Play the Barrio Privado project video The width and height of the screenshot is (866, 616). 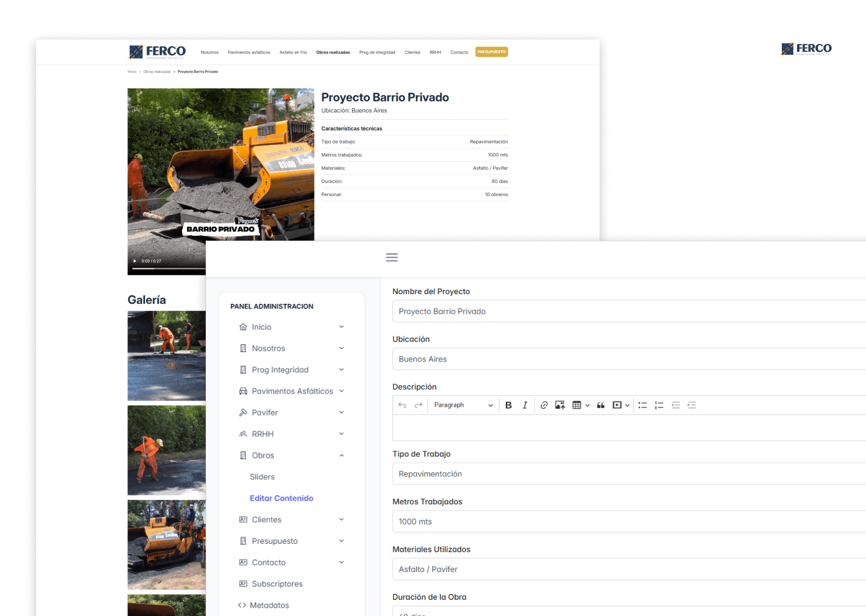[135, 261]
